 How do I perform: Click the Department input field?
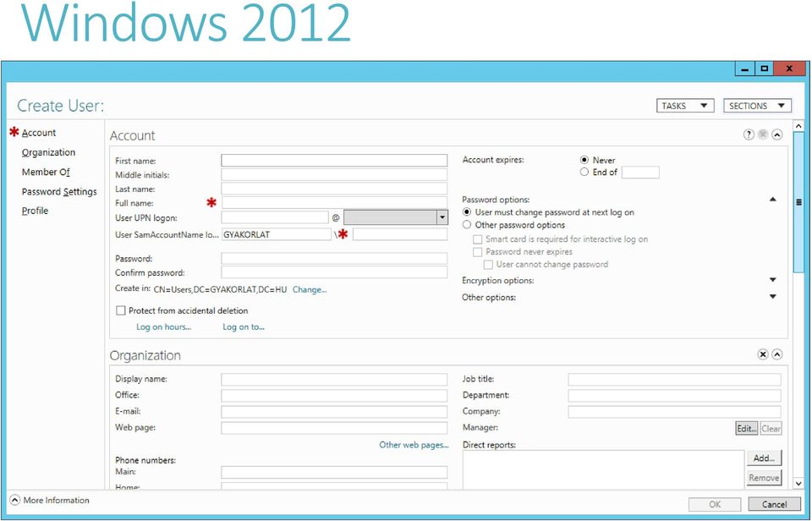(x=674, y=395)
